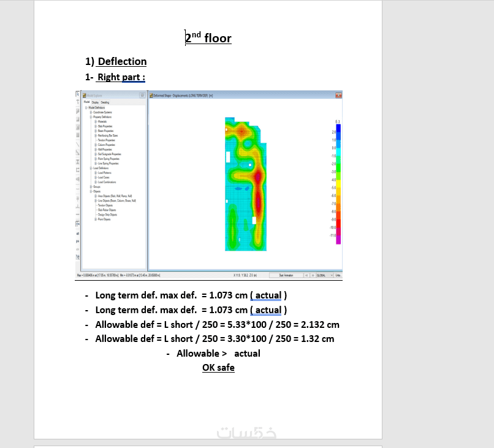Click the Start Animation button
The width and height of the screenshot is (494, 448).
(x=286, y=275)
